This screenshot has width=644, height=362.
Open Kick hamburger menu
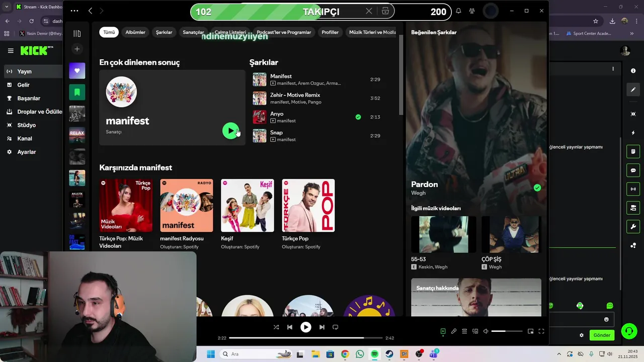click(x=11, y=50)
